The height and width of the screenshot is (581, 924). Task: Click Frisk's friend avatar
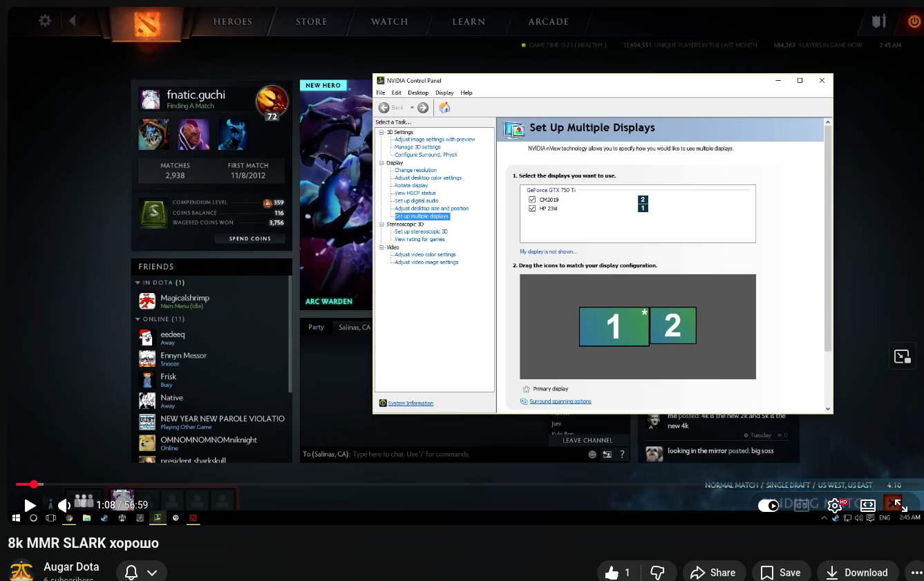(147, 380)
